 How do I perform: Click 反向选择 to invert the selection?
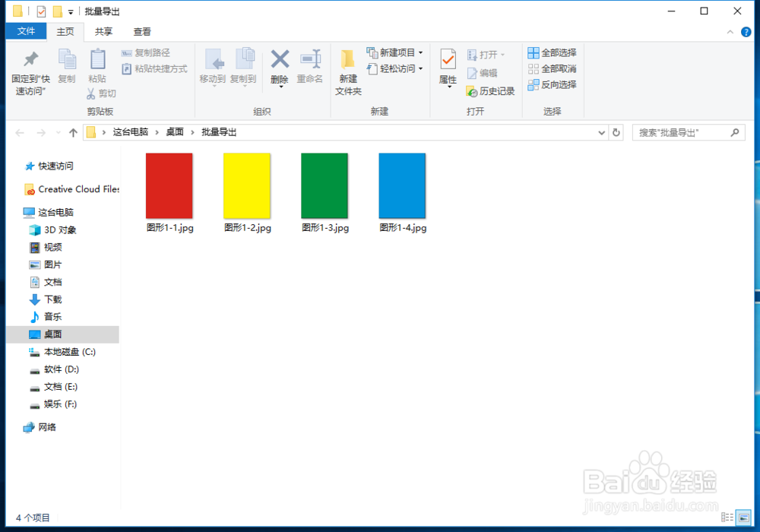coord(553,84)
